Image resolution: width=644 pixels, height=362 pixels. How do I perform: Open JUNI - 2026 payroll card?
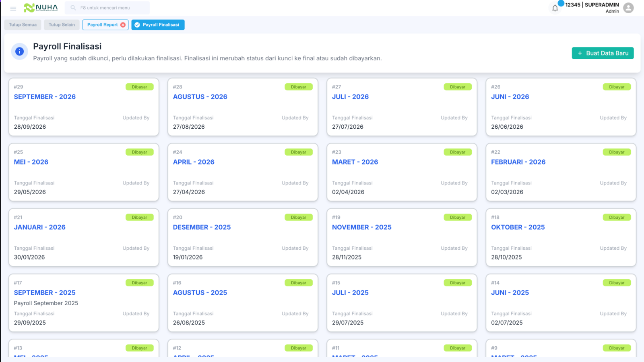[561, 107]
